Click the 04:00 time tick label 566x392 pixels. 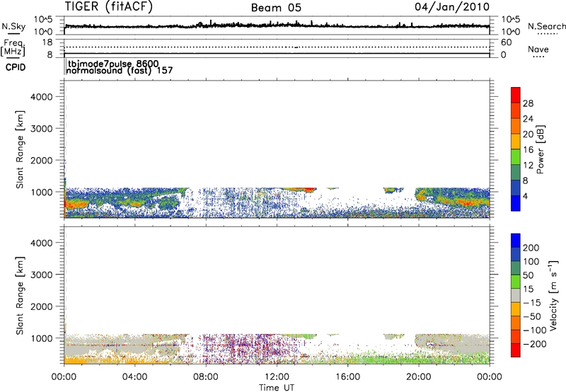134,377
